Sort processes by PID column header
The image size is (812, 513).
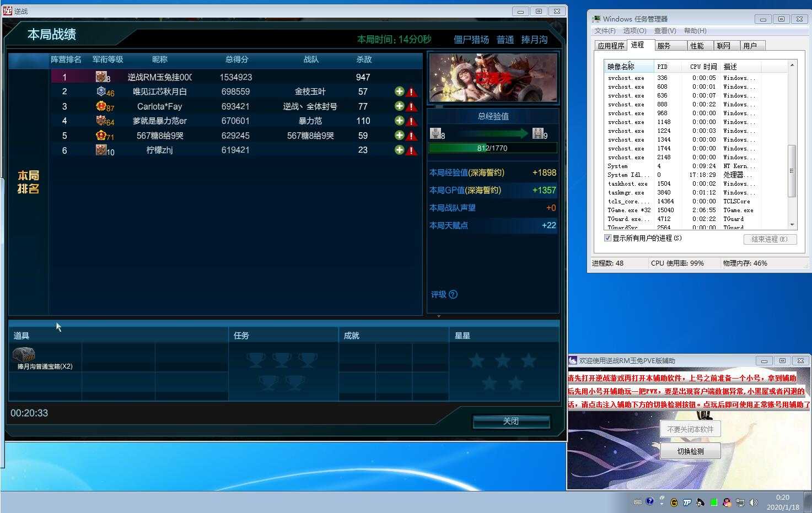tap(669, 66)
